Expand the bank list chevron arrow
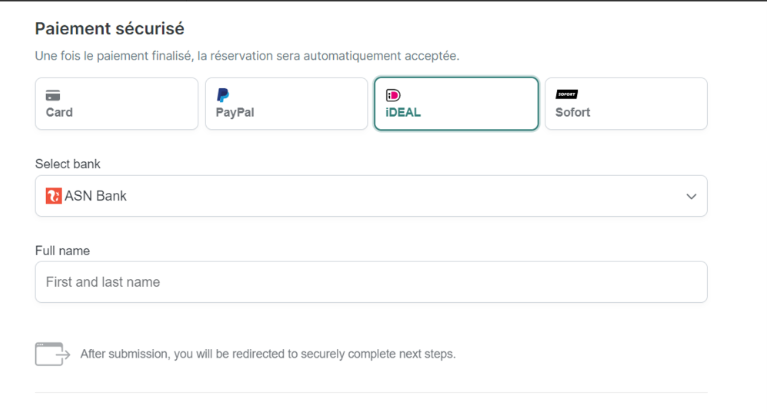 (x=691, y=197)
